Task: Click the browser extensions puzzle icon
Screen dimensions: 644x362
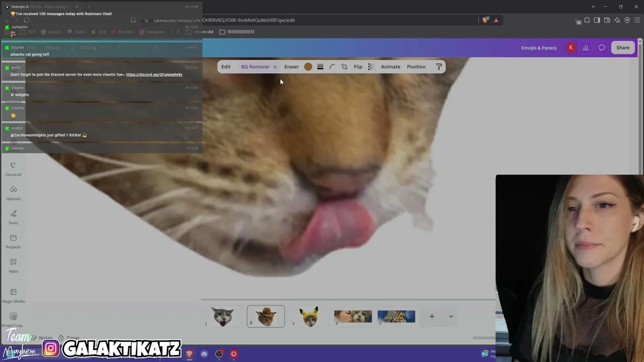Action: (x=587, y=20)
